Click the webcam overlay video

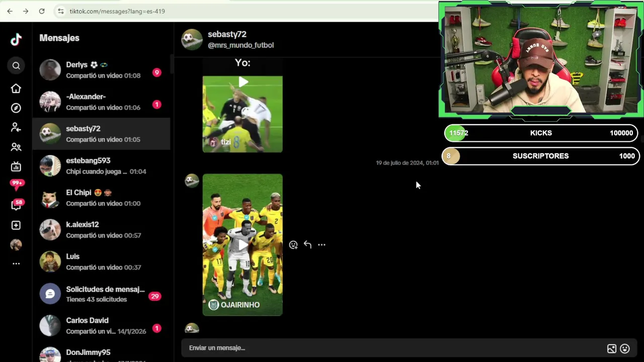tap(541, 60)
